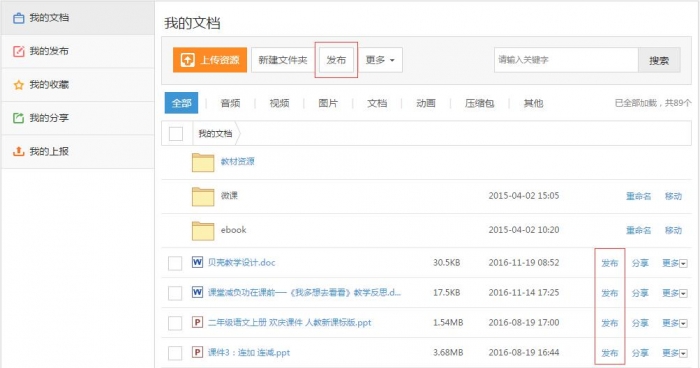Click PowerPoint icon of 二年级语文上册 file
700x368 pixels.
(x=197, y=322)
